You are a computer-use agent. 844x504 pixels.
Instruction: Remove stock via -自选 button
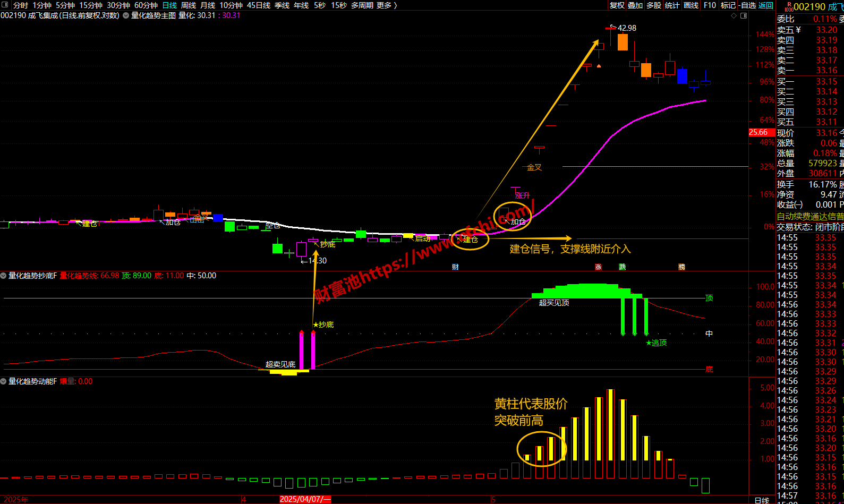click(747, 5)
